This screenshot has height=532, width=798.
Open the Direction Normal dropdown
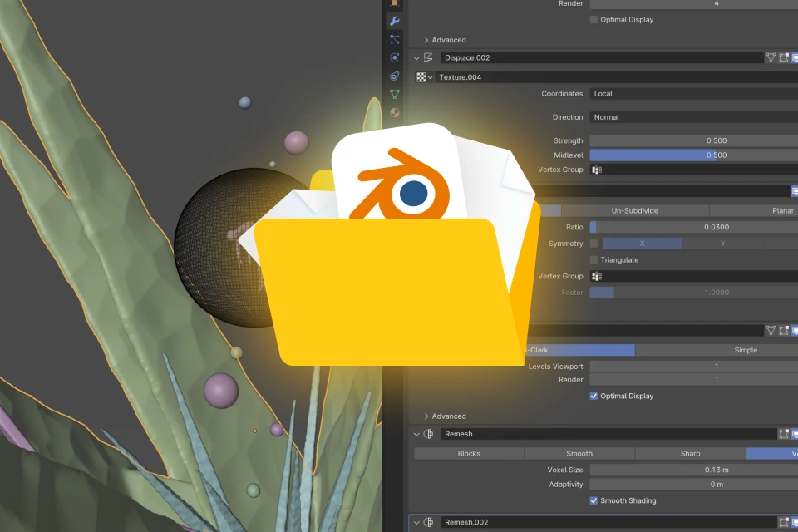693,117
